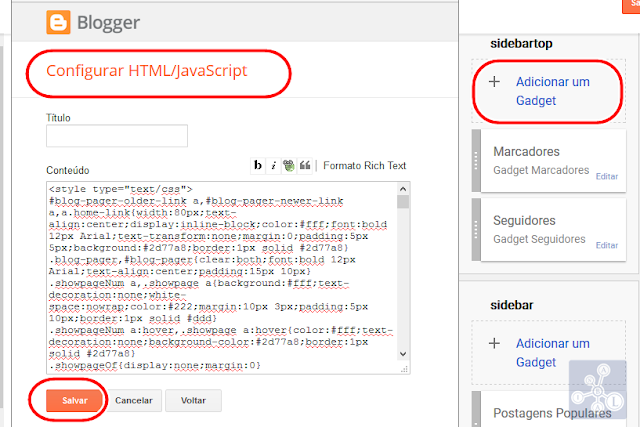Go back with the Voltar button
The height and width of the screenshot is (427, 640).
tap(193, 400)
